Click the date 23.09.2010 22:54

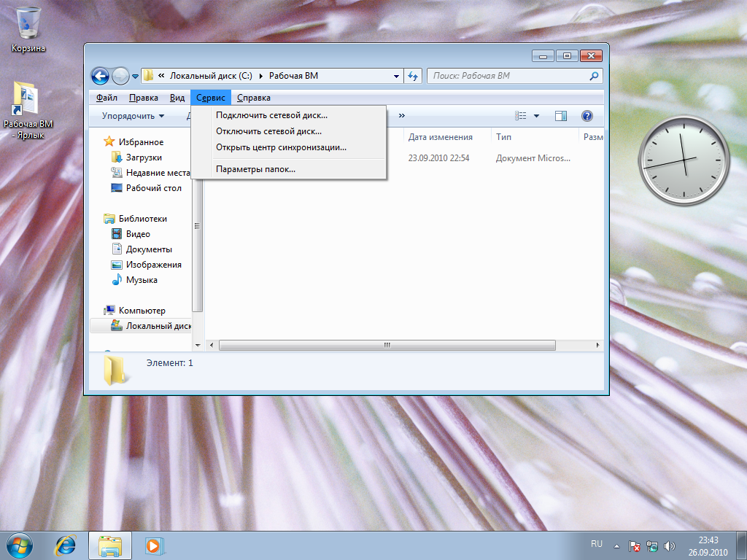[438, 158]
